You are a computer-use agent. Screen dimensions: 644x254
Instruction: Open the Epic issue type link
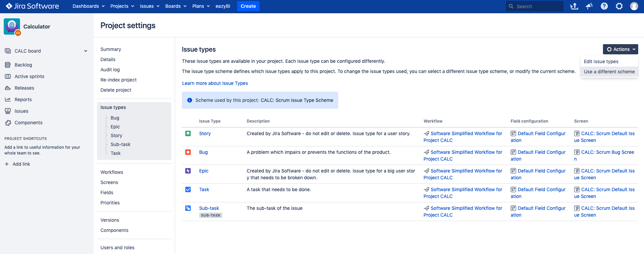204,171
